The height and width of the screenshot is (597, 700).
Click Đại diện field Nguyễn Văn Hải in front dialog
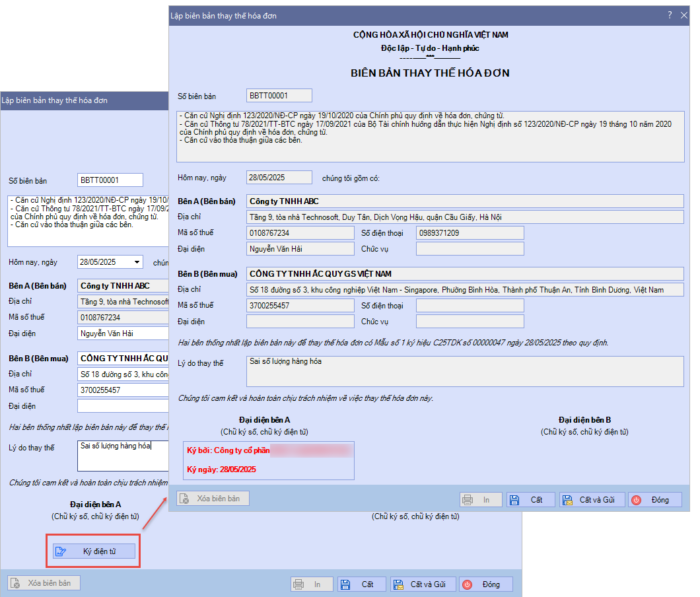(300, 248)
